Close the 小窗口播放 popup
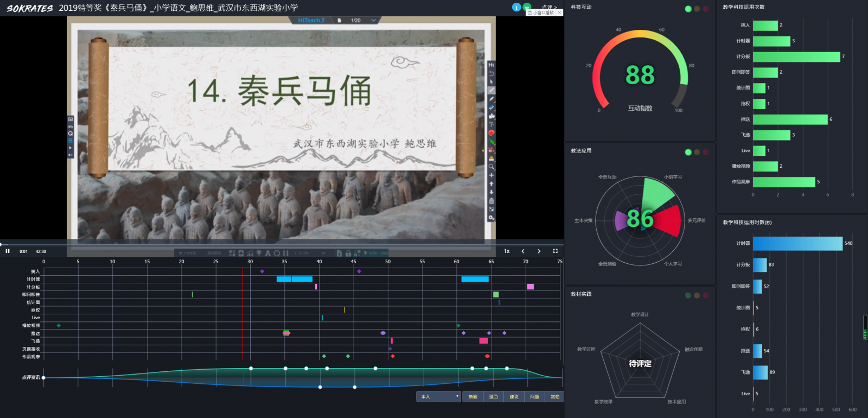This screenshot has width=868, height=418. [x=559, y=12]
